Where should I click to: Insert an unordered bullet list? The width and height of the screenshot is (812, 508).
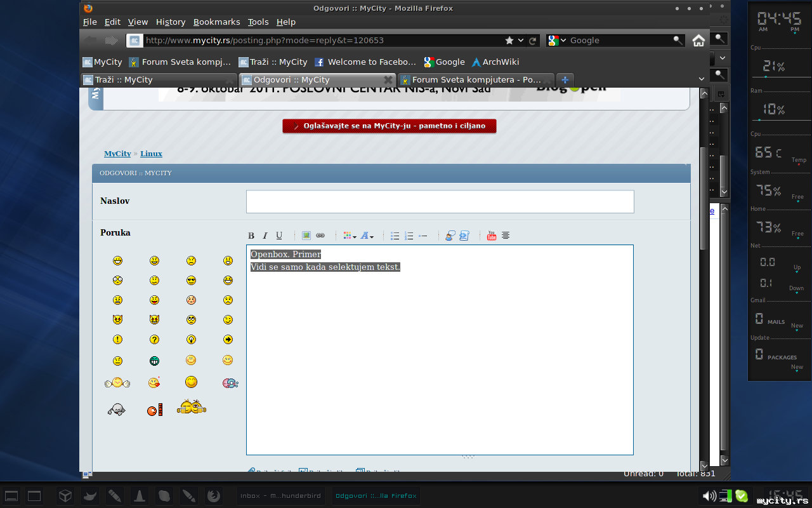(x=395, y=236)
